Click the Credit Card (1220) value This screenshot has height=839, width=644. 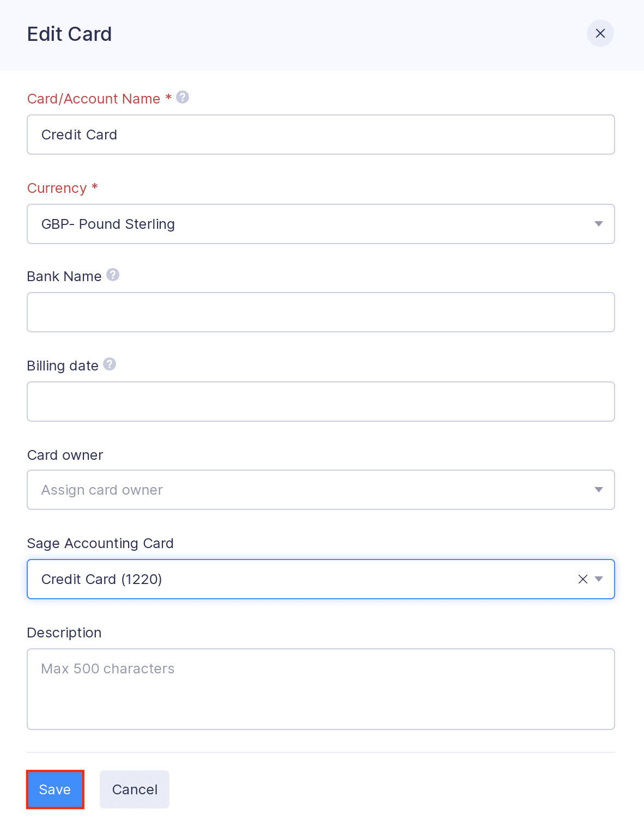(101, 579)
